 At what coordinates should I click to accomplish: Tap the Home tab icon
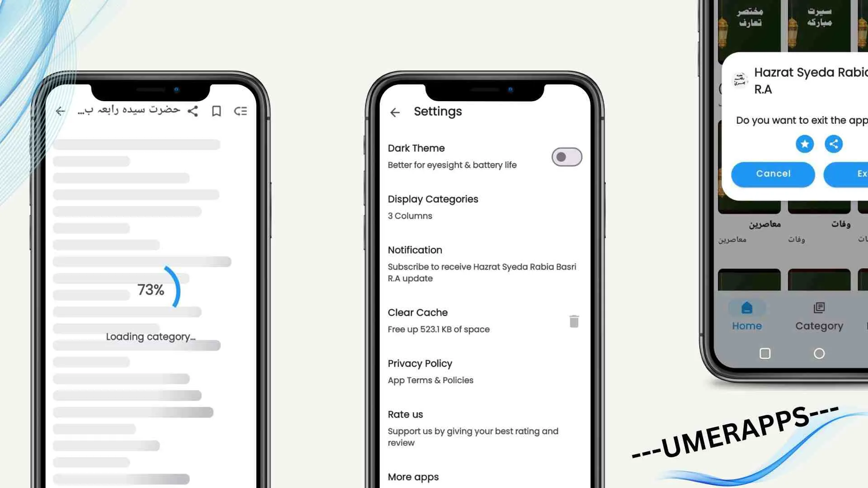747,307
